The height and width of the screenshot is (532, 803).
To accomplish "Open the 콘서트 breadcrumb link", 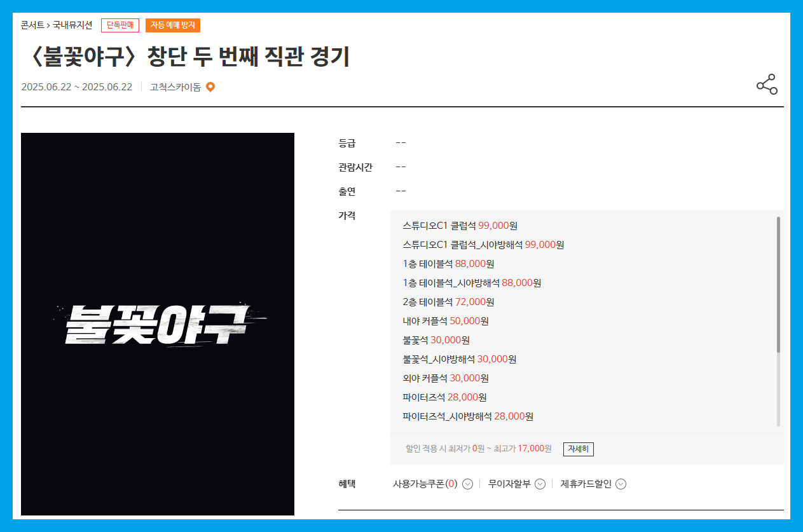I will 32,25.
